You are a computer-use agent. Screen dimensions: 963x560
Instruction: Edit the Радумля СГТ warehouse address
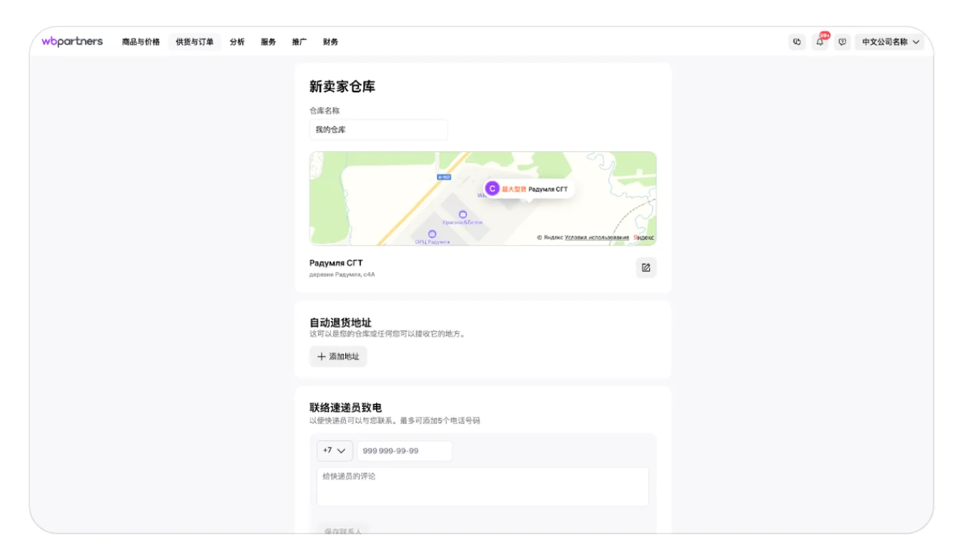tap(646, 268)
